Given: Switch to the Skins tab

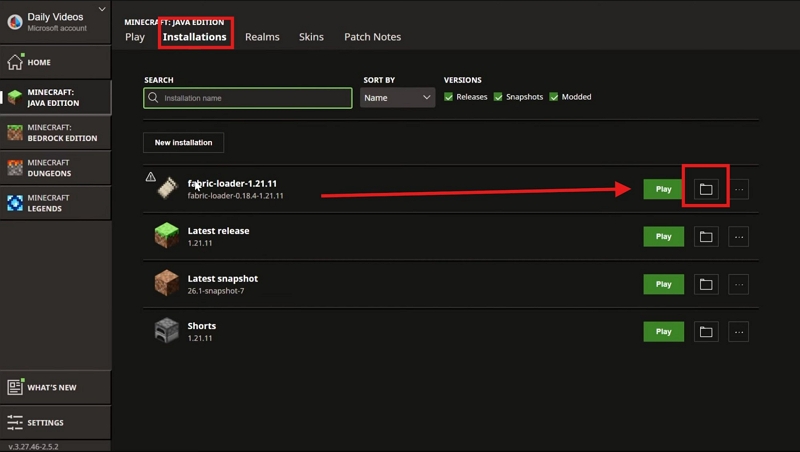Looking at the screenshot, I should pyautogui.click(x=311, y=37).
